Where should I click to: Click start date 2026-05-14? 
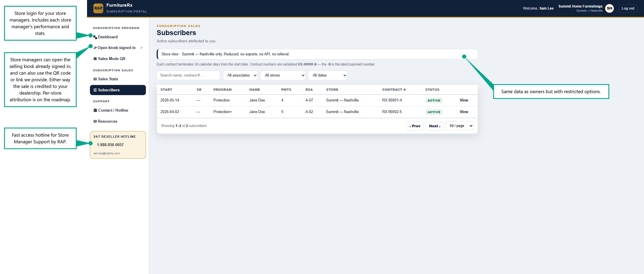pyautogui.click(x=170, y=100)
